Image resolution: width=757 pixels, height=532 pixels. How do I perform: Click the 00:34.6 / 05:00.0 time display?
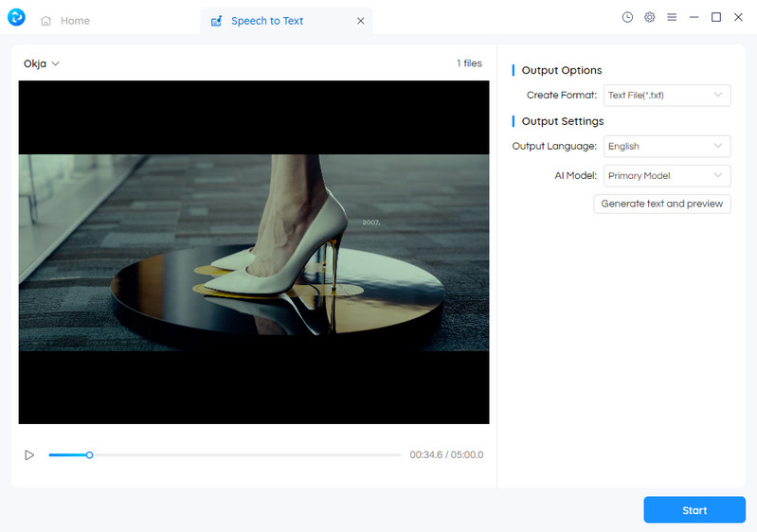[x=446, y=454]
